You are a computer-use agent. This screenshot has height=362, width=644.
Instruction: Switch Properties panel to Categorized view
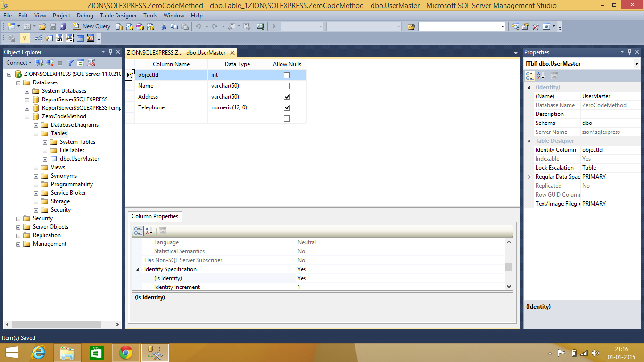pyautogui.click(x=530, y=75)
